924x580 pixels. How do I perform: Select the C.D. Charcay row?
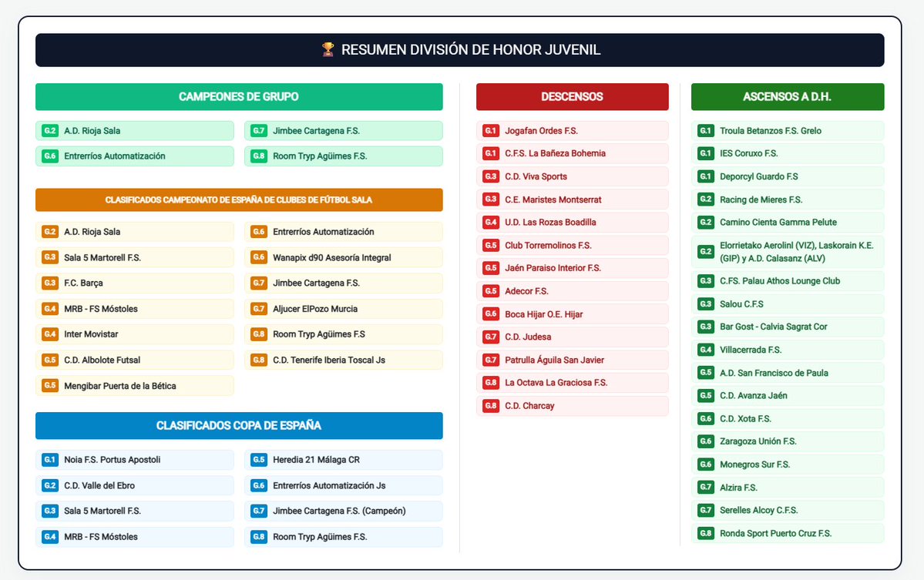pyautogui.click(x=572, y=406)
